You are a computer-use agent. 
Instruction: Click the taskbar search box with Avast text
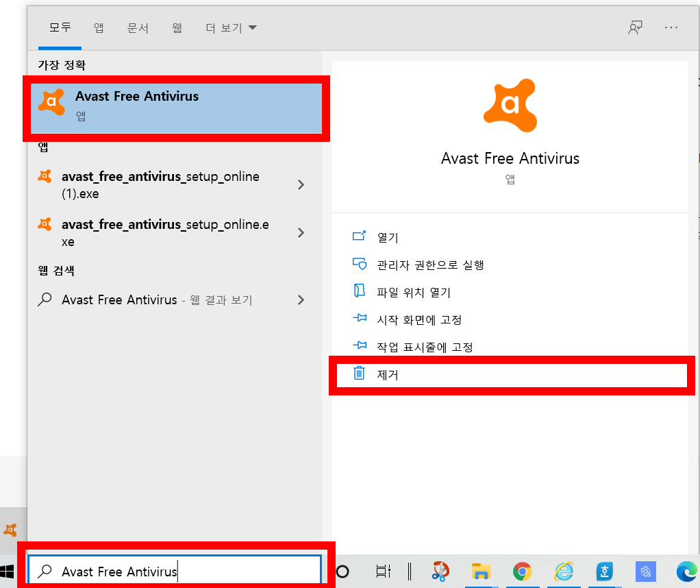click(175, 571)
